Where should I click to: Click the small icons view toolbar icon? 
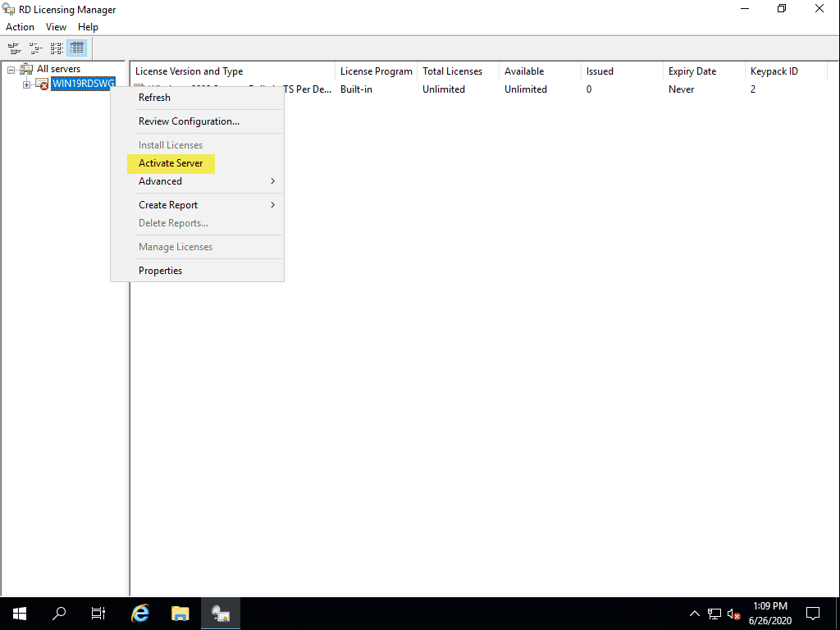(x=56, y=48)
